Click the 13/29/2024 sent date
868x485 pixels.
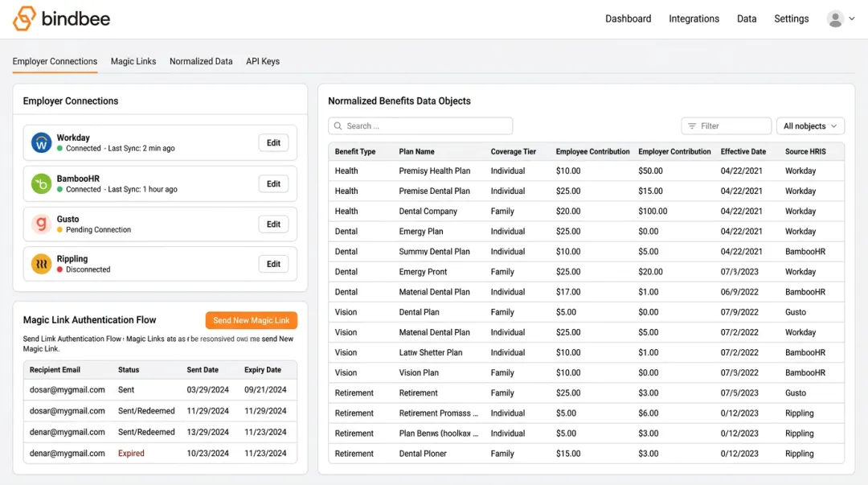coord(207,432)
